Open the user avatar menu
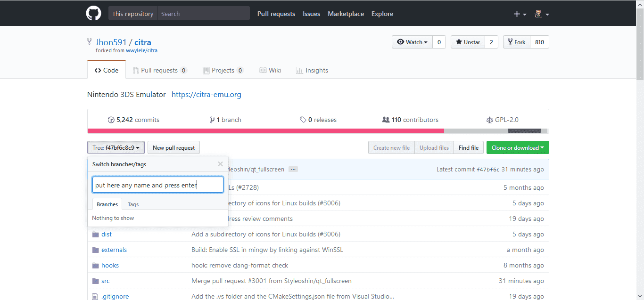 coord(542,14)
